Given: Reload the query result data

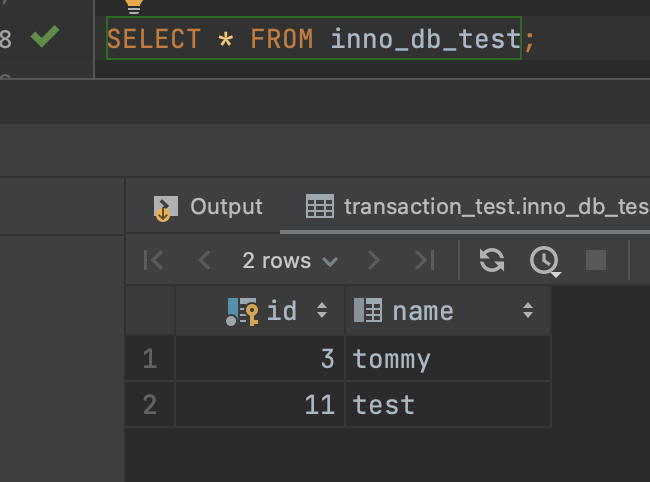Looking at the screenshot, I should click(x=492, y=261).
